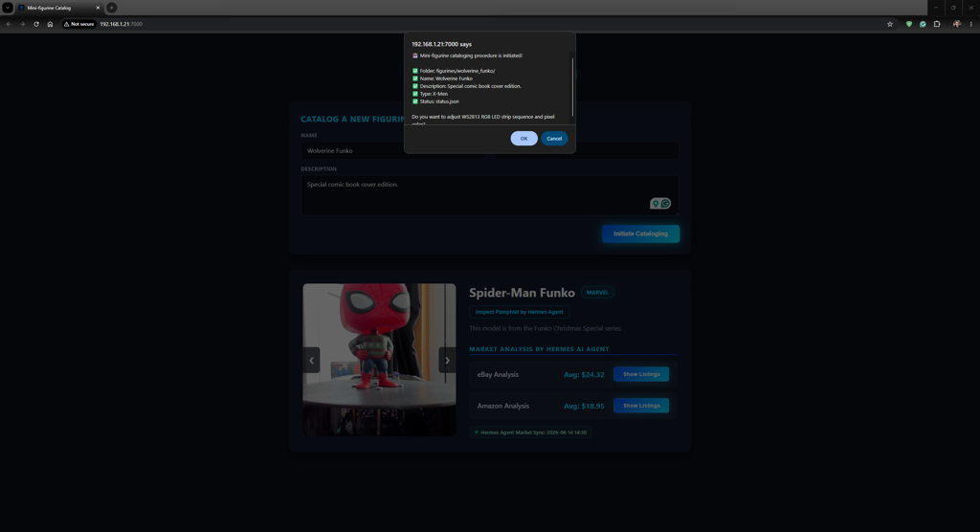Click 'Avg: $18.95' Amazon price
The height and width of the screenshot is (532, 980).
click(x=584, y=406)
